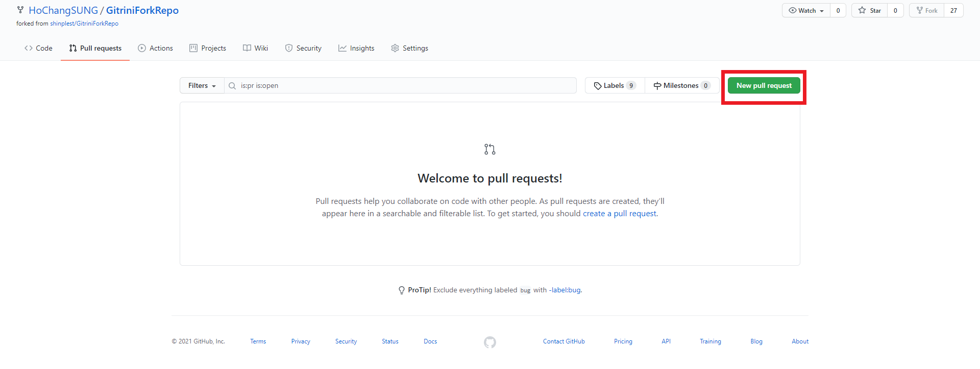Click the star icon on Star button
Viewport: 980px width, 369px height.
click(x=862, y=10)
